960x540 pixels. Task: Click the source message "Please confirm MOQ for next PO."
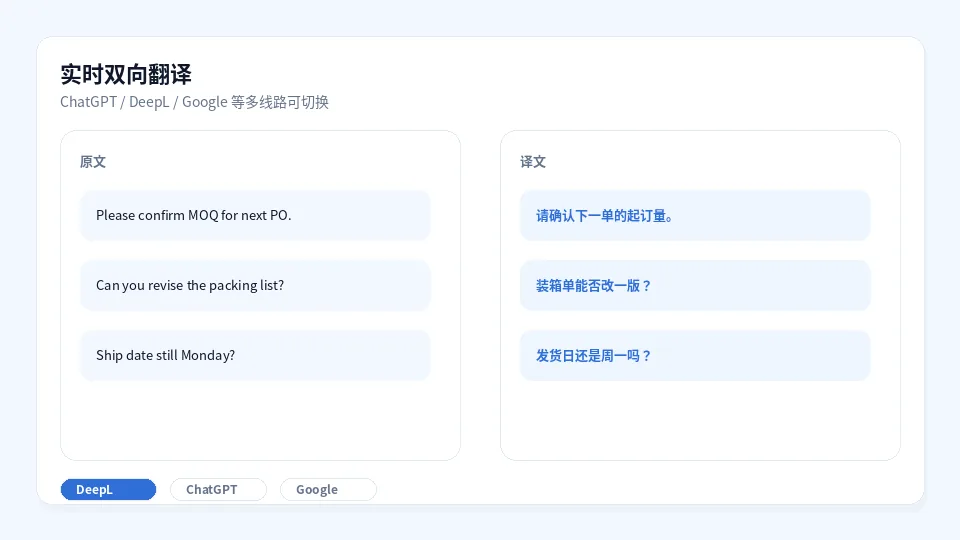click(255, 216)
